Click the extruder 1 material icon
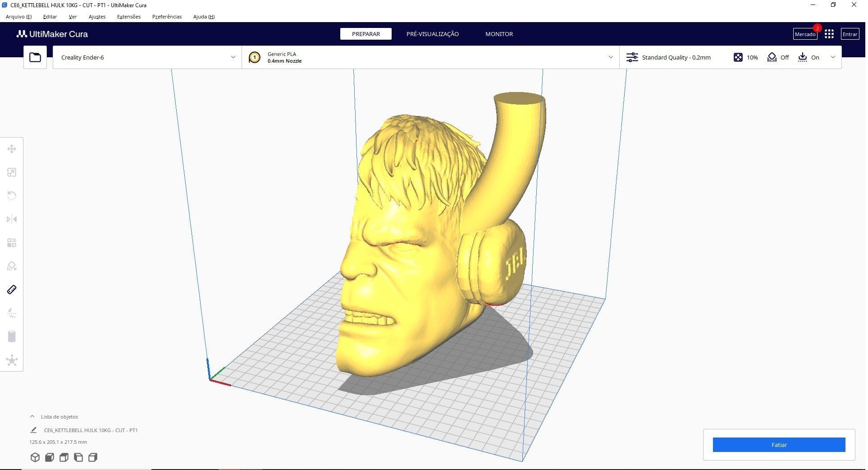Viewport: 868px width, 470px height. (255, 57)
